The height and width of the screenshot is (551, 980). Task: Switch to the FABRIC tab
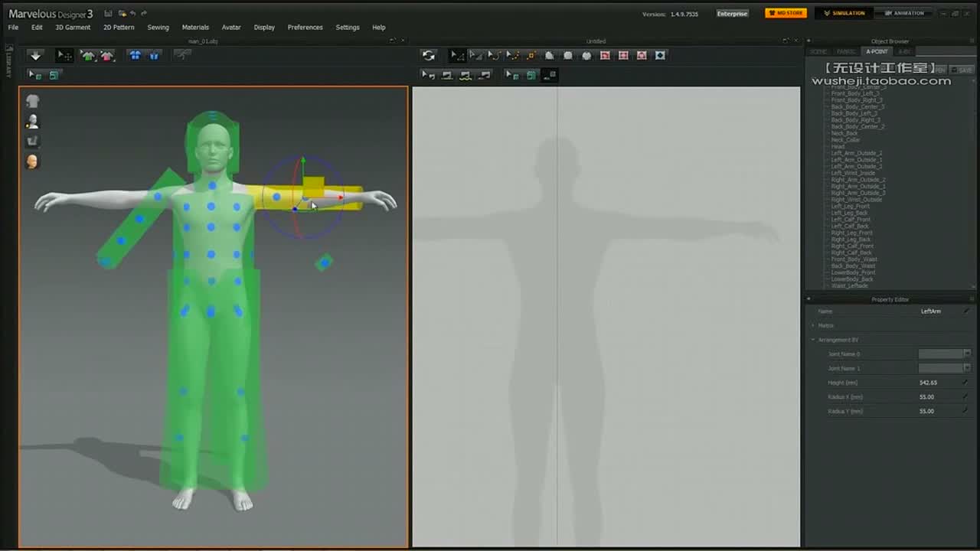coord(845,51)
